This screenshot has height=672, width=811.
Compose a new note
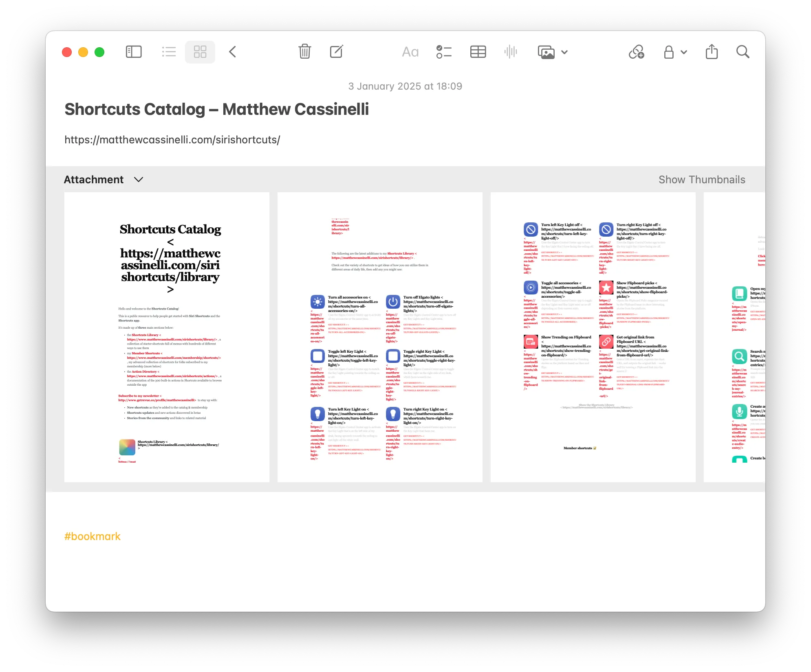[337, 52]
